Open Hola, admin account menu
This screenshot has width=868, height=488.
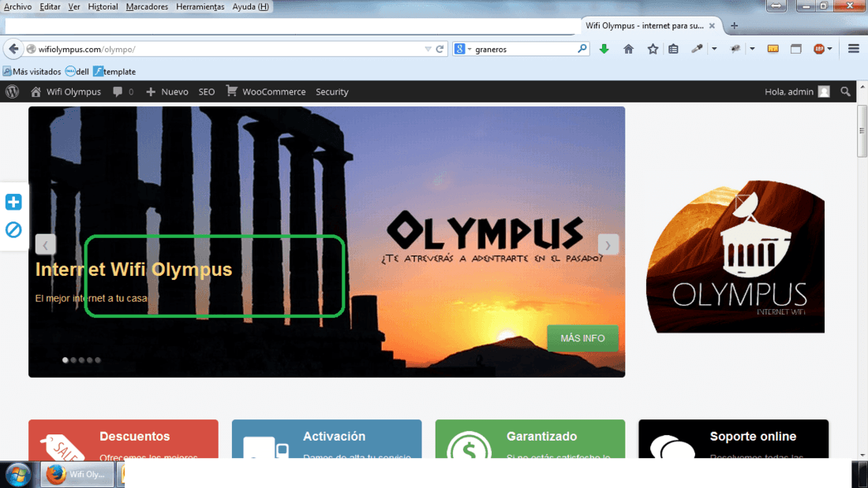pos(797,91)
